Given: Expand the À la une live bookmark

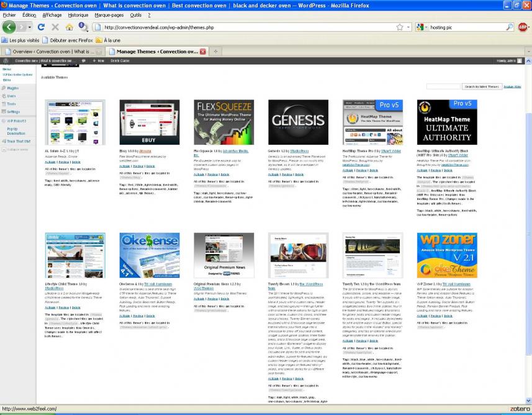Looking at the screenshot, I should [x=108, y=40].
